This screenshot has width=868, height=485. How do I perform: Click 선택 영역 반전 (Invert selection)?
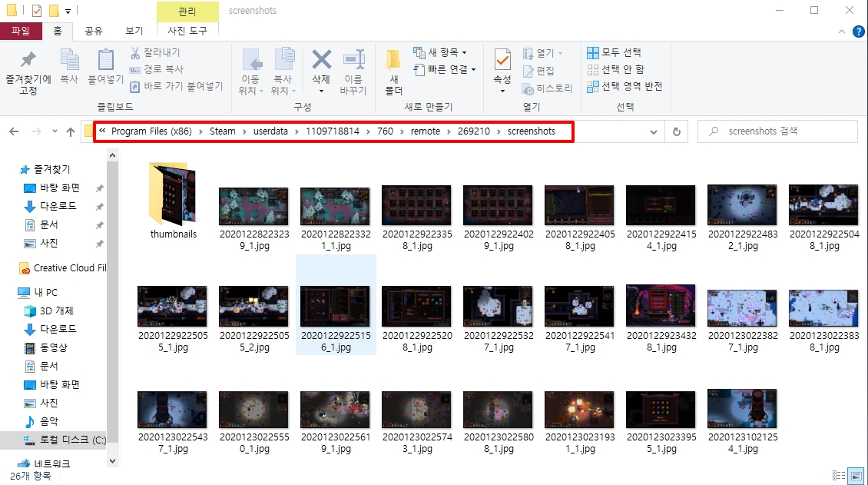pos(624,86)
